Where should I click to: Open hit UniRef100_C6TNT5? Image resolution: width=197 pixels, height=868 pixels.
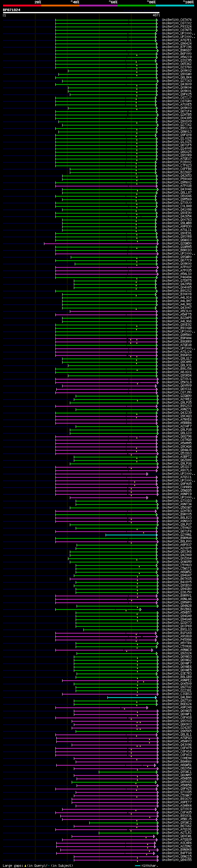177,30
